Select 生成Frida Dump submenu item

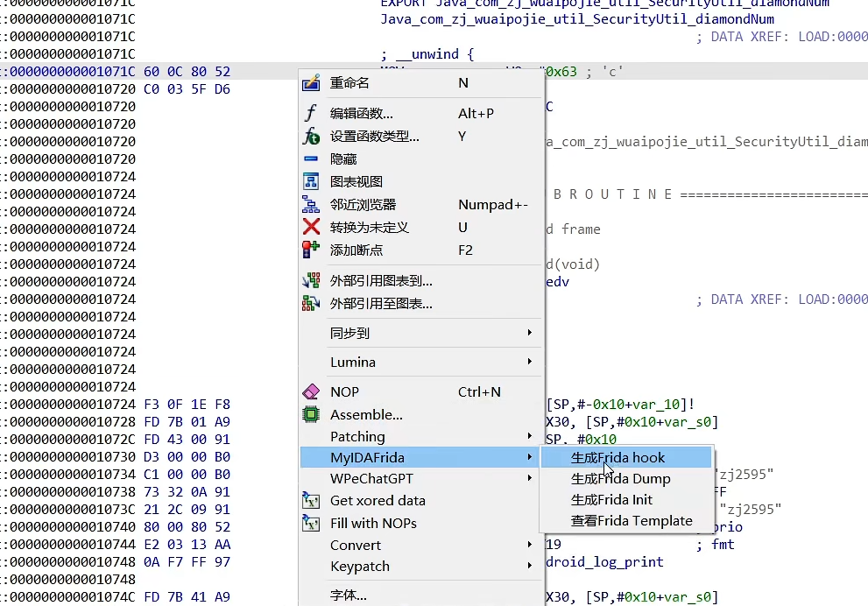[626, 479]
